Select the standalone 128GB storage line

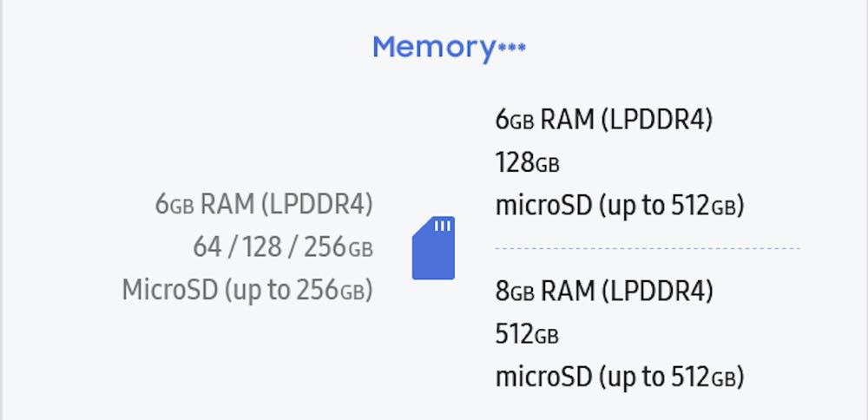[x=527, y=162]
